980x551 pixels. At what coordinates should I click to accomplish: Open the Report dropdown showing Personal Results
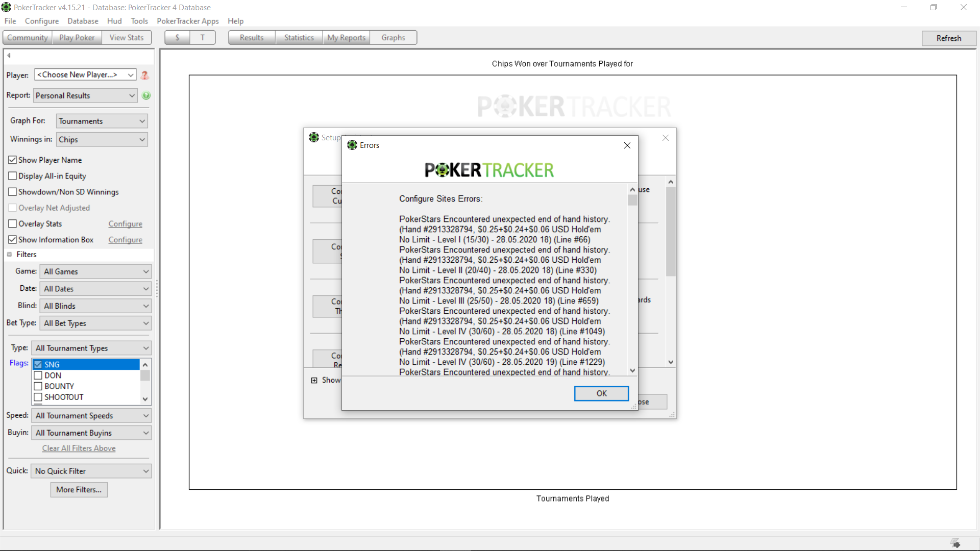(85, 95)
